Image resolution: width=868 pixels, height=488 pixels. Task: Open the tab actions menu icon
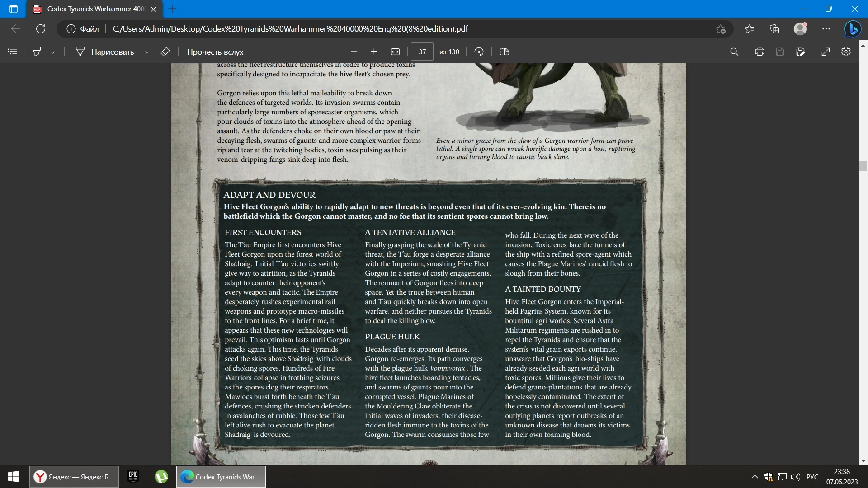[13, 9]
